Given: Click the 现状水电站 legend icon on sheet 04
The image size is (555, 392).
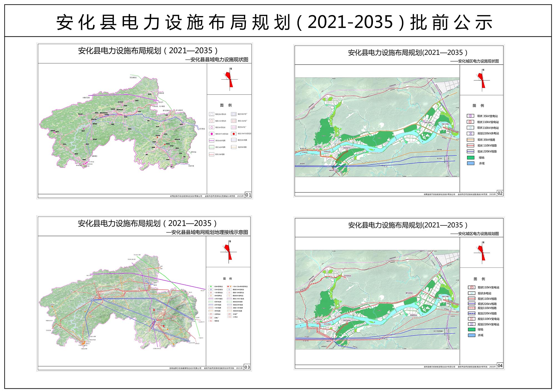Looking at the screenshot, I should [471, 293].
